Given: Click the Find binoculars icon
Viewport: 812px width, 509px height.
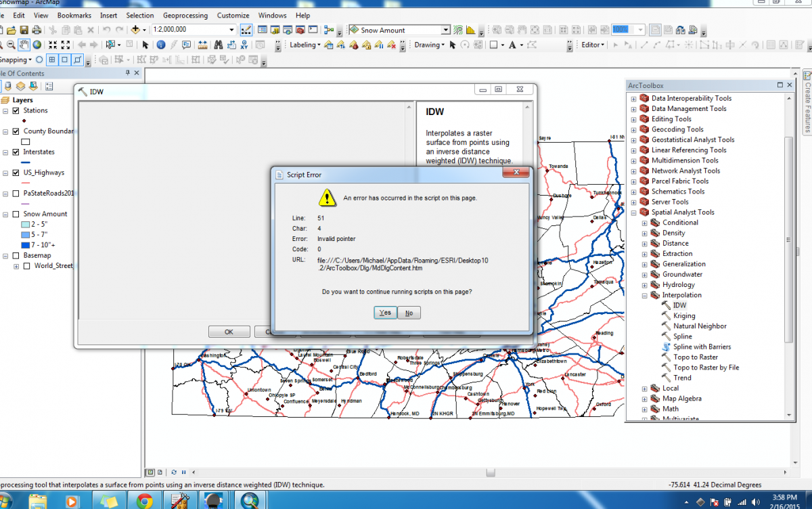Looking at the screenshot, I should click(x=219, y=45).
